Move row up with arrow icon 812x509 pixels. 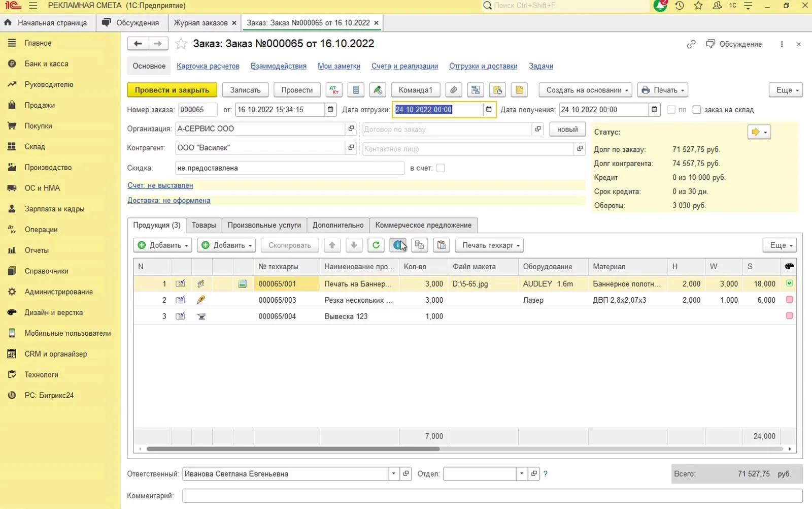[332, 245]
